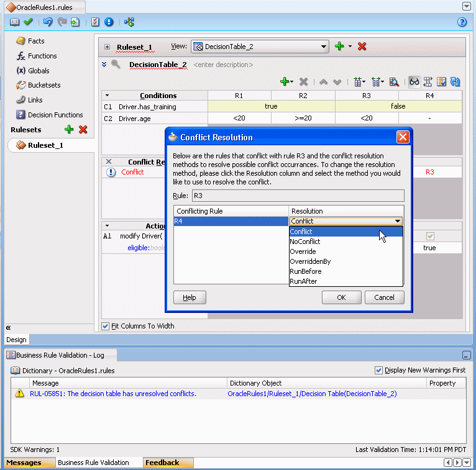476x470 pixels.
Task: Toggle Fit Columns To Width checkbox
Action: pyautogui.click(x=106, y=327)
